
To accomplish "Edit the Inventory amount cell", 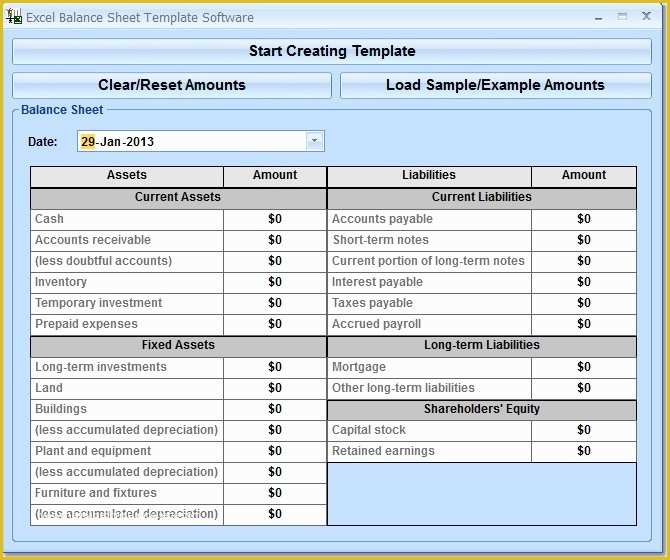I will point(275,282).
